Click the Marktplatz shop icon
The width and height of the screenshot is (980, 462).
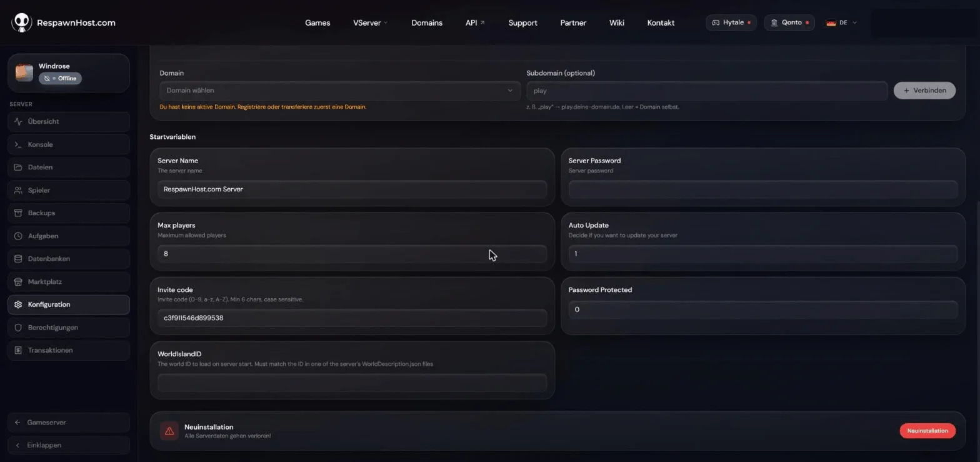coord(18,282)
